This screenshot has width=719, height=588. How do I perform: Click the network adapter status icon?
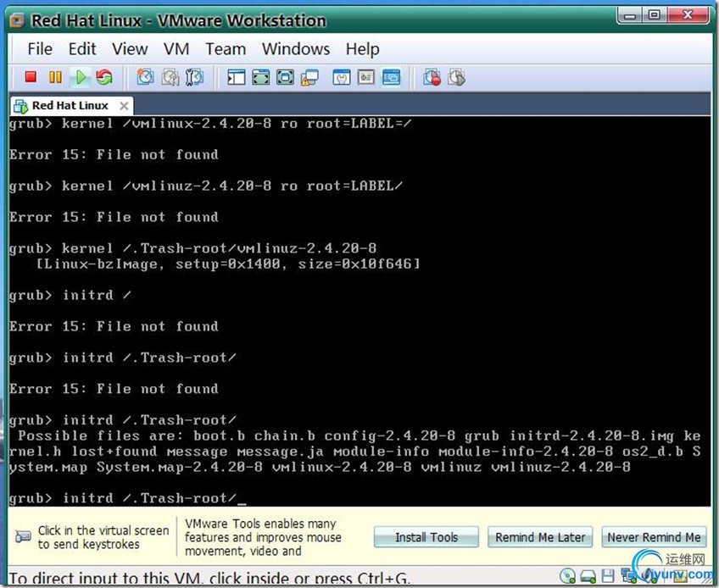coord(628,575)
